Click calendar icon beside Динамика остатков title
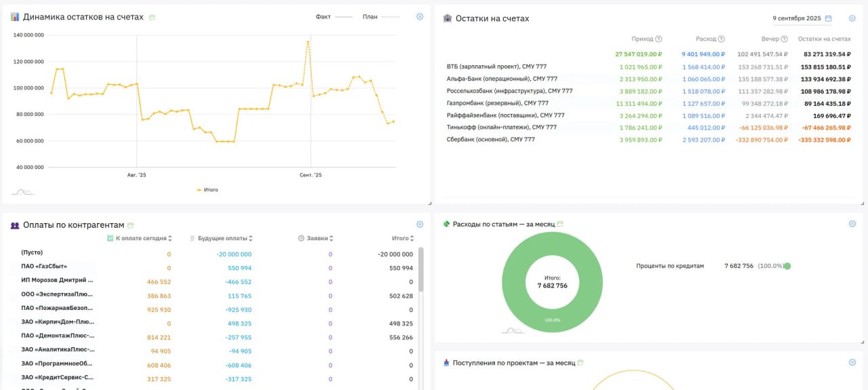The image size is (868, 390). [152, 18]
